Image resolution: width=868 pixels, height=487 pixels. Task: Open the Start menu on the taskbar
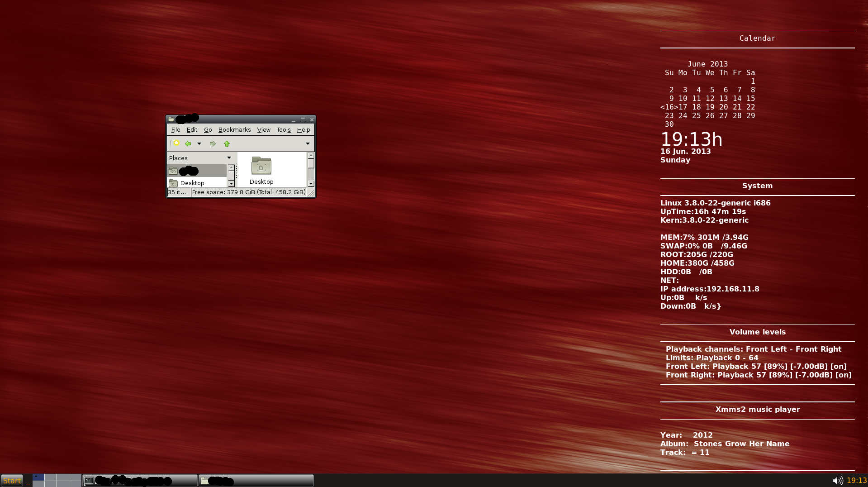12,481
